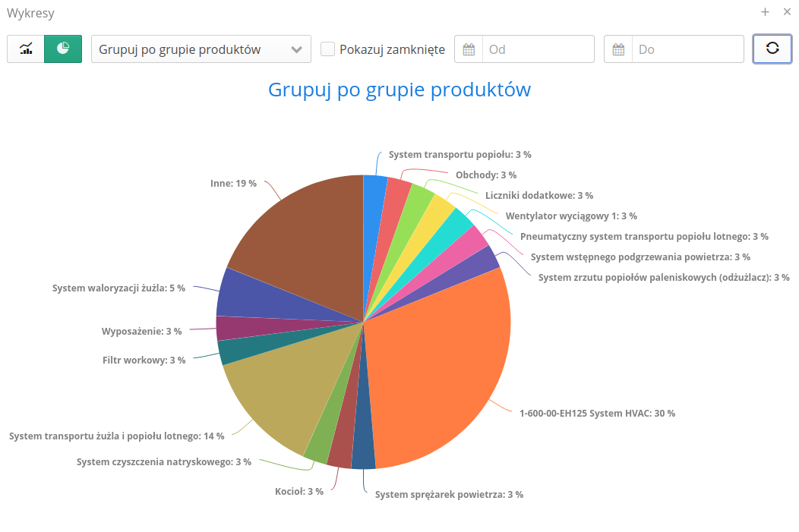
Task: Click the refresh chart button
Action: [772, 49]
